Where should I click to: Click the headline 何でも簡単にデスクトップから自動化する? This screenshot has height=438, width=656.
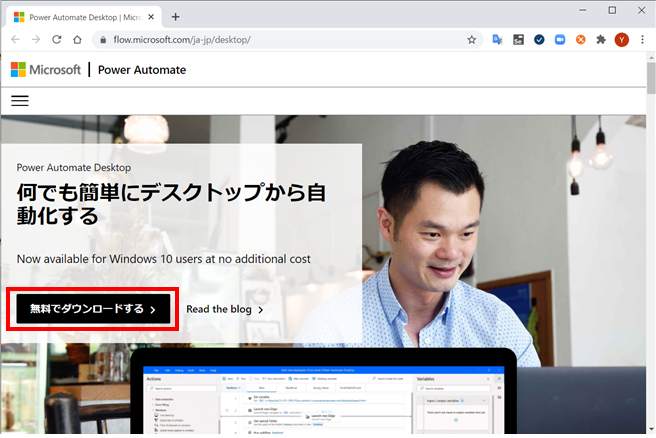[171, 204]
